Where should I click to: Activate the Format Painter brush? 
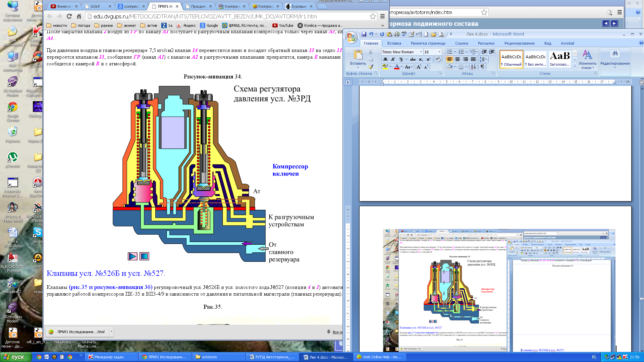pyautogui.click(x=371, y=67)
